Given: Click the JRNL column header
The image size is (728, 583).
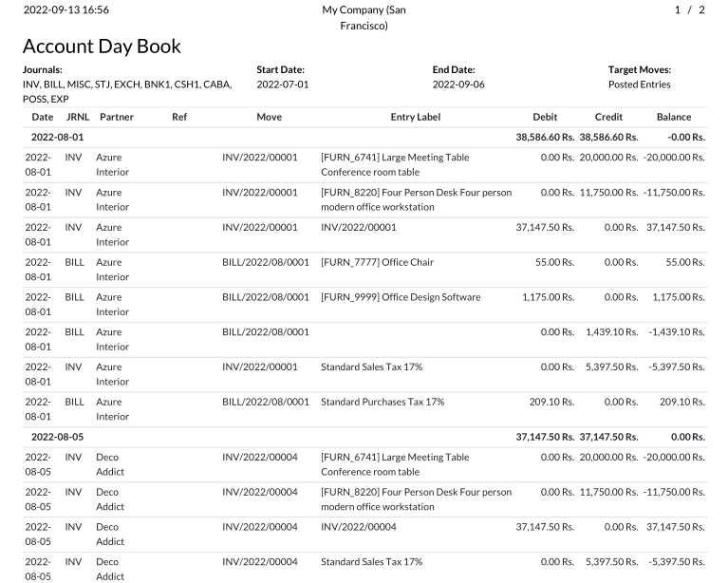Looking at the screenshot, I should 77,117.
